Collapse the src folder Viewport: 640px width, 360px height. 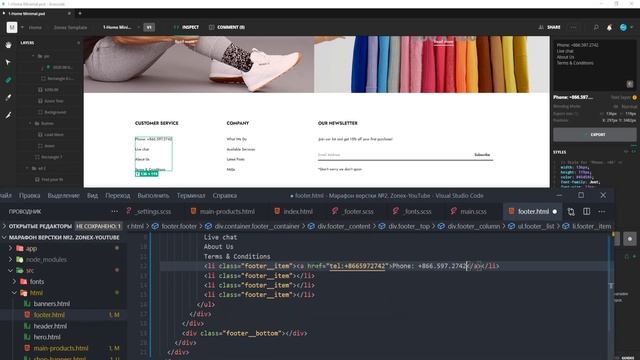click(11, 270)
